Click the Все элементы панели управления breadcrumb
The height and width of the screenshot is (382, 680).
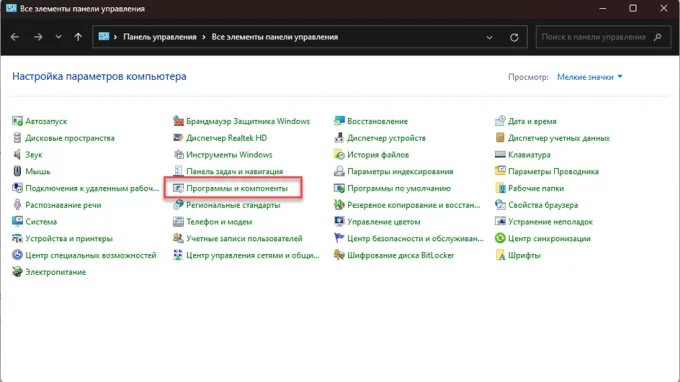click(x=275, y=37)
